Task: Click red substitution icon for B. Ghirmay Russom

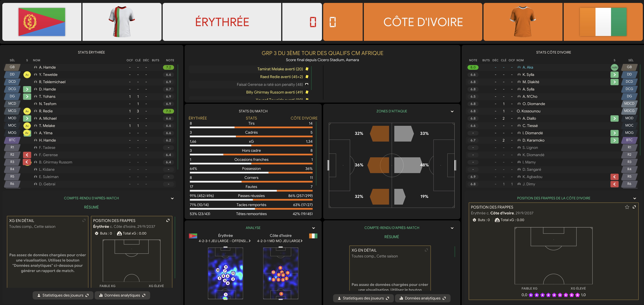Action: point(27,162)
